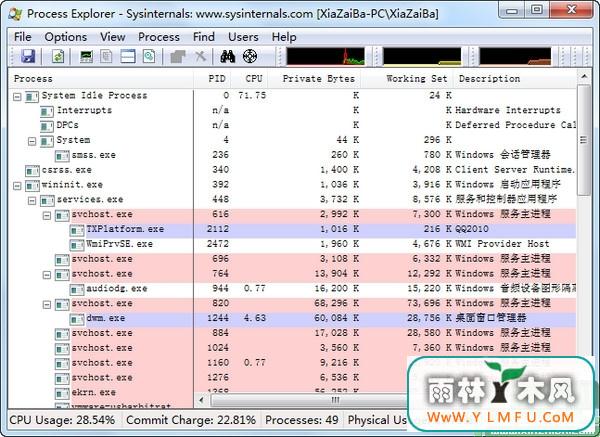Collapse svchost.exe PID 616 node
Image resolution: width=600 pixels, height=437 pixels.
[x=47, y=215]
